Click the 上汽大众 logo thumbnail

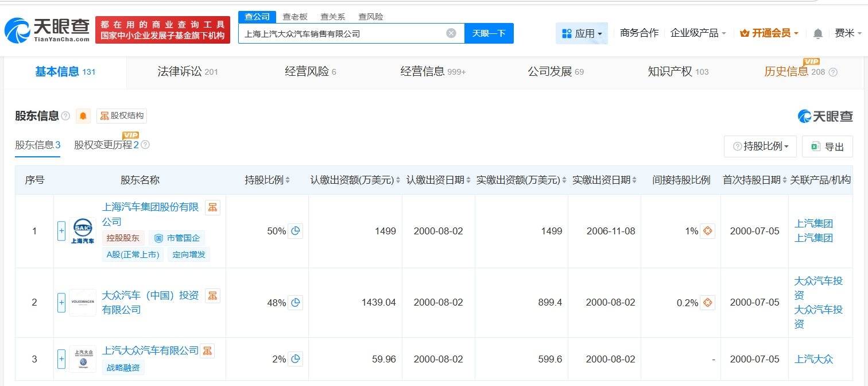pos(83,359)
